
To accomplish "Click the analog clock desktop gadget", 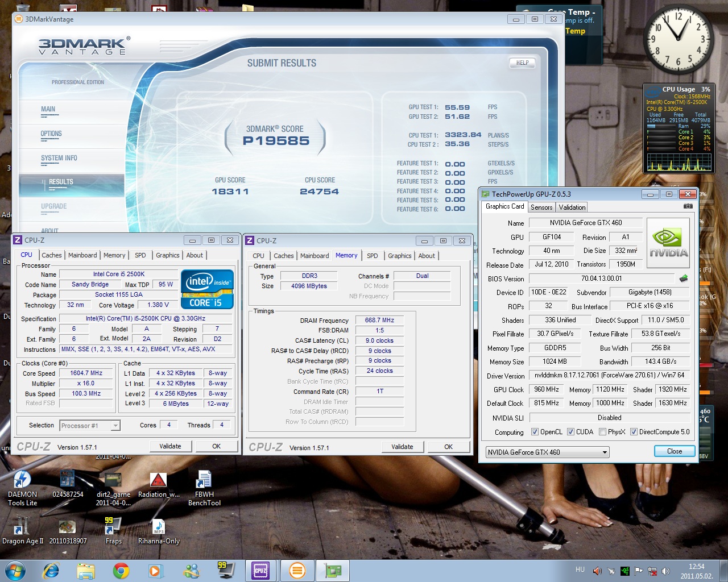I will pyautogui.click(x=678, y=39).
